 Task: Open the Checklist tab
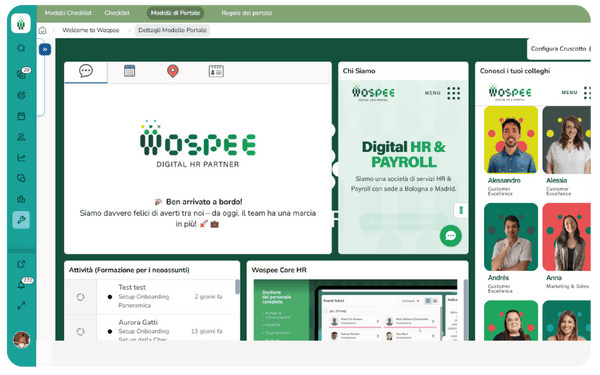[x=117, y=13]
